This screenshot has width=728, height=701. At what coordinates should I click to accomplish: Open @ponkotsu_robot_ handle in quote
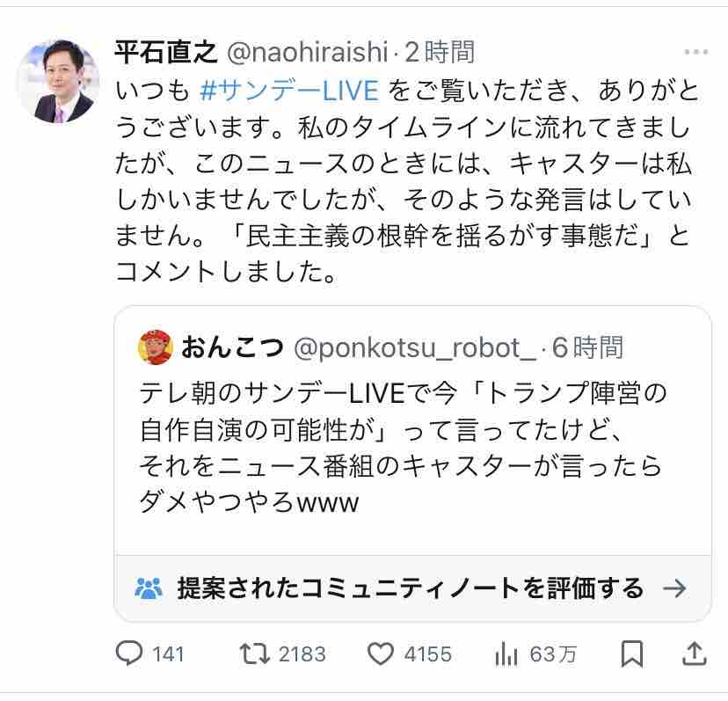click(x=413, y=347)
